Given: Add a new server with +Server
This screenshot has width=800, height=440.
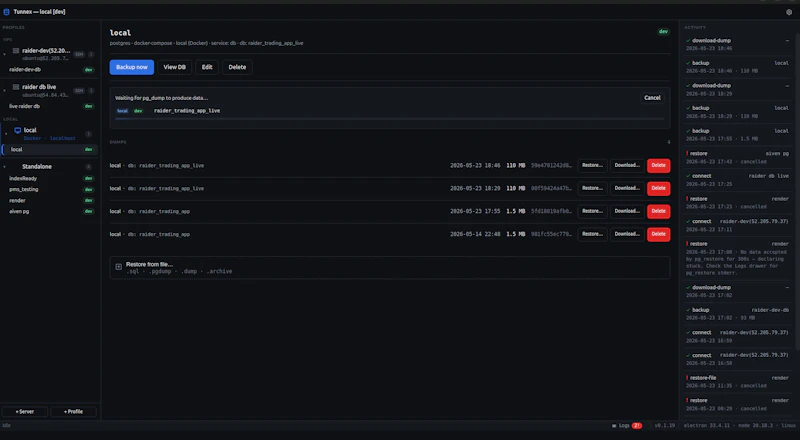Looking at the screenshot, I should 24,411.
